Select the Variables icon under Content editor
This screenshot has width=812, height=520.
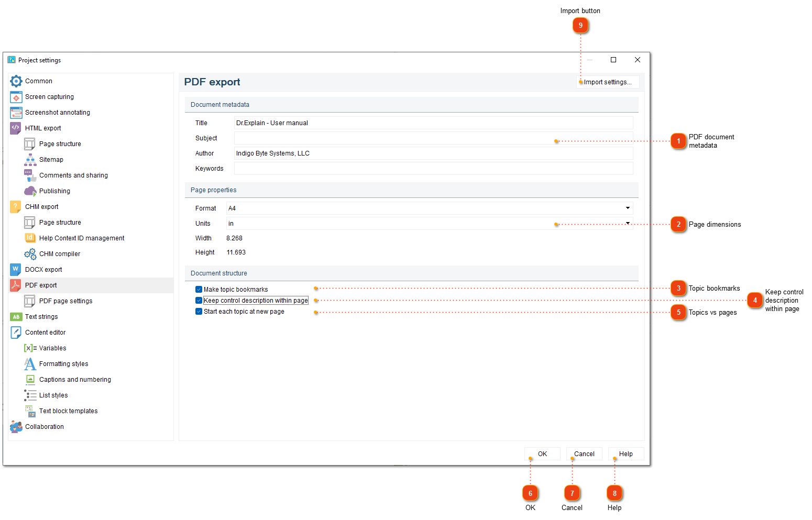pyautogui.click(x=30, y=348)
